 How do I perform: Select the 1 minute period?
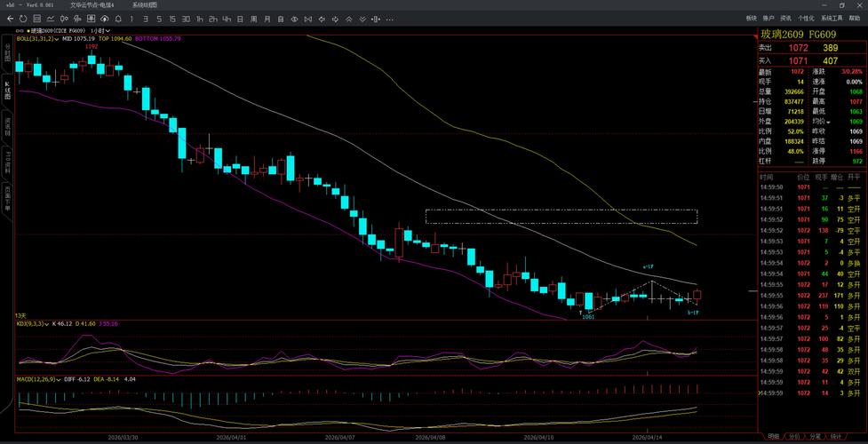click(131, 19)
